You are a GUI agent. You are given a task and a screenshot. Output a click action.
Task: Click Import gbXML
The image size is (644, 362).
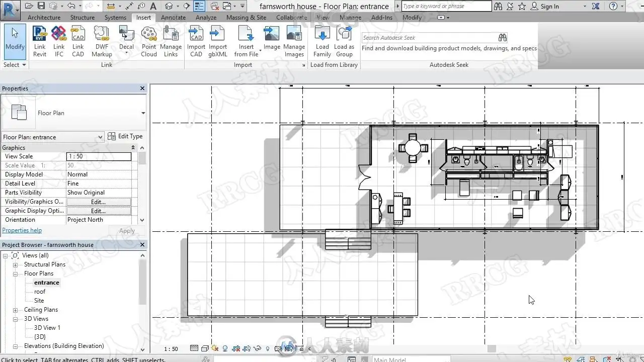tap(218, 42)
